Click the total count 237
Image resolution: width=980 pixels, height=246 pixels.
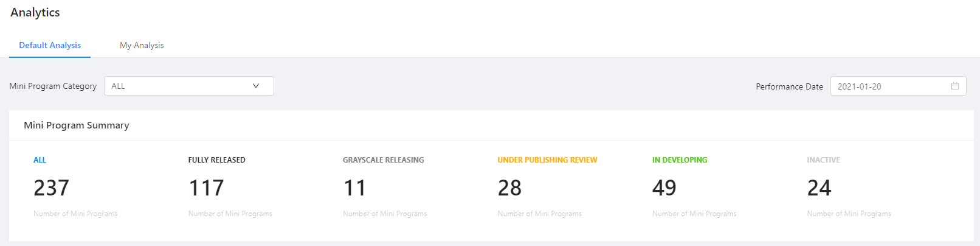click(52, 188)
